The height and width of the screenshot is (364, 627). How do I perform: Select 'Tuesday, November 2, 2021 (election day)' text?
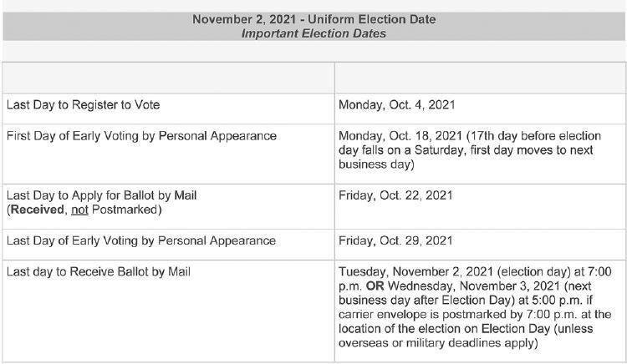point(455,272)
